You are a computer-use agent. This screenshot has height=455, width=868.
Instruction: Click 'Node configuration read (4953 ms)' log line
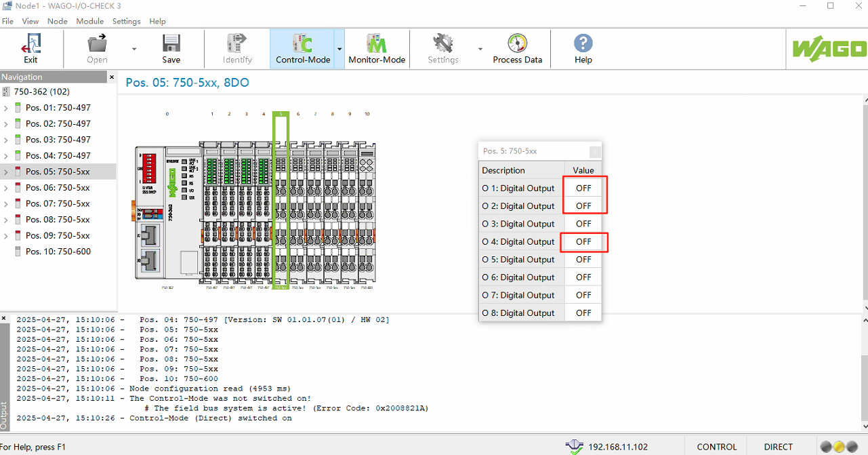153,389
